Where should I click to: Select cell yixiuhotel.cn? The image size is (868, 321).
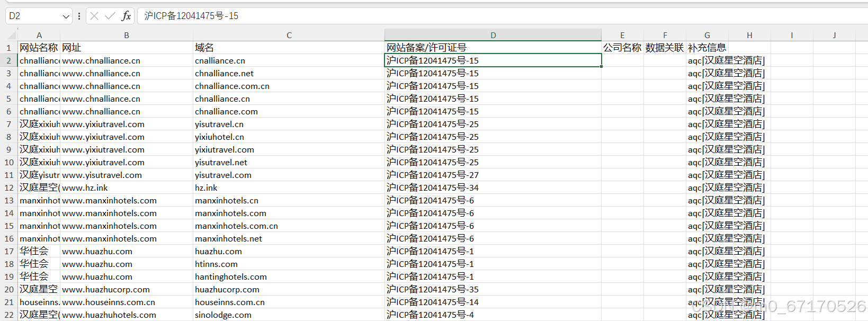(289, 137)
